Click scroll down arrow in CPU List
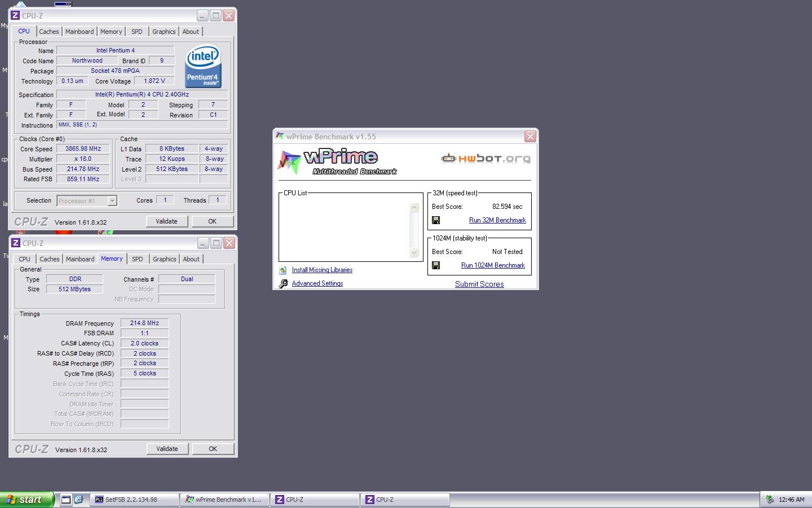This screenshot has height=508, width=812. [x=414, y=252]
